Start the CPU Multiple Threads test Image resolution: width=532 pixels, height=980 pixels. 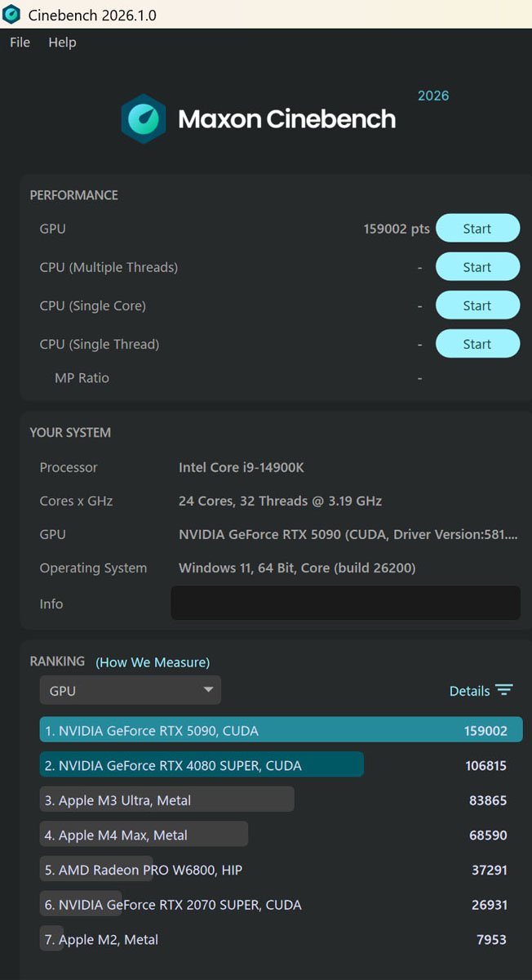[477, 267]
